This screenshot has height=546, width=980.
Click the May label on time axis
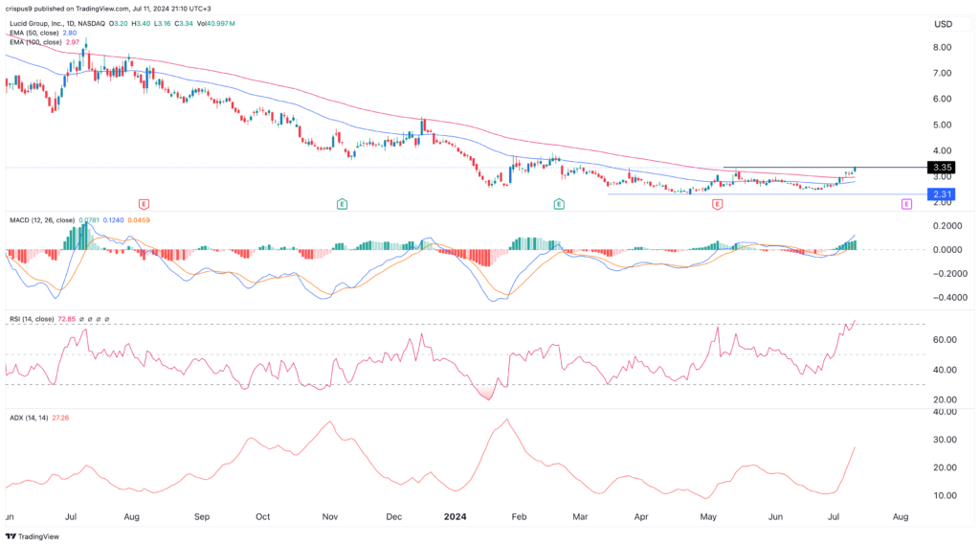pos(708,517)
